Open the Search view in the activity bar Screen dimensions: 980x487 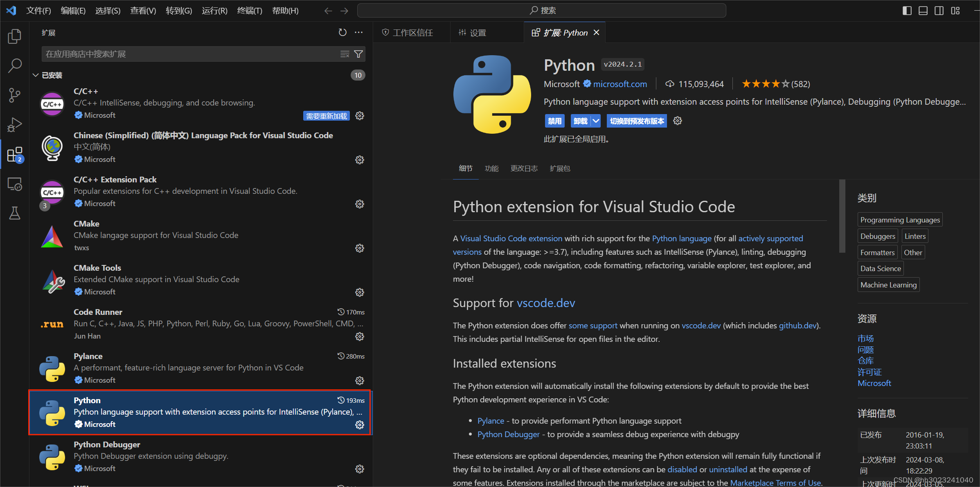(14, 65)
